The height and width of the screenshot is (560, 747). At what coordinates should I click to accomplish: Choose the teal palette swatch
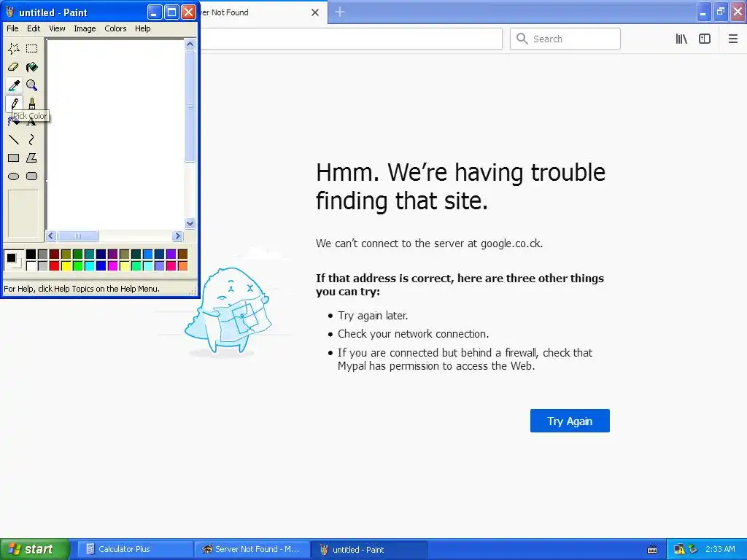[x=90, y=254]
